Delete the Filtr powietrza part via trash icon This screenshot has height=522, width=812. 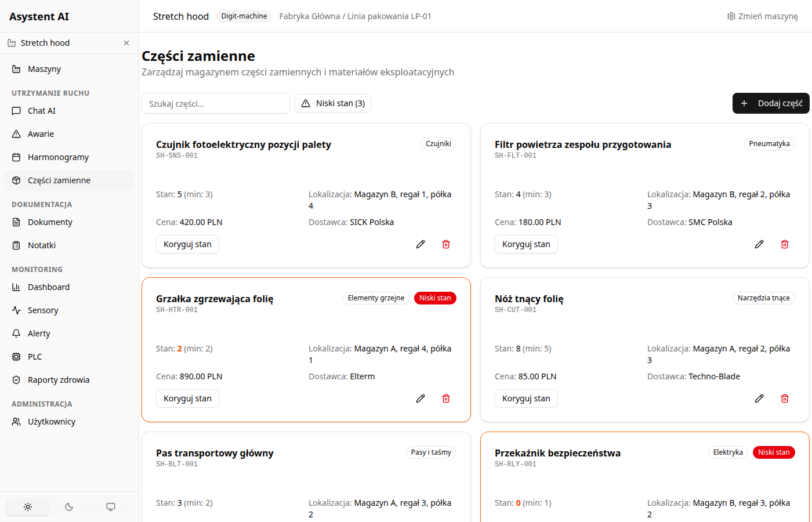(x=784, y=244)
